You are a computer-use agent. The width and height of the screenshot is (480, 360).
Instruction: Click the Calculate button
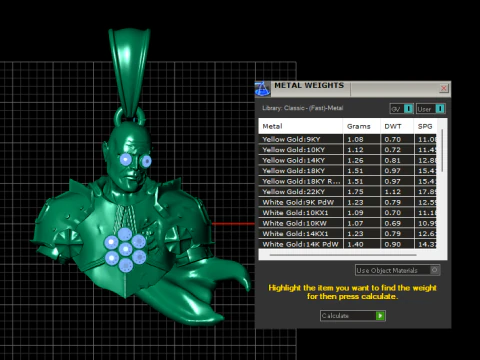353,316
